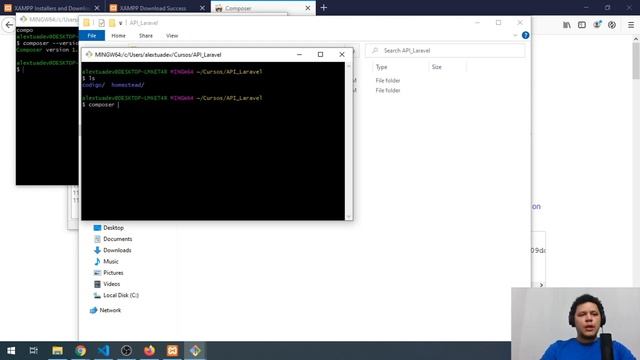Open Visual Studio Code from the taskbar
Image resolution: width=640 pixels, height=360 pixels.
pos(103,351)
